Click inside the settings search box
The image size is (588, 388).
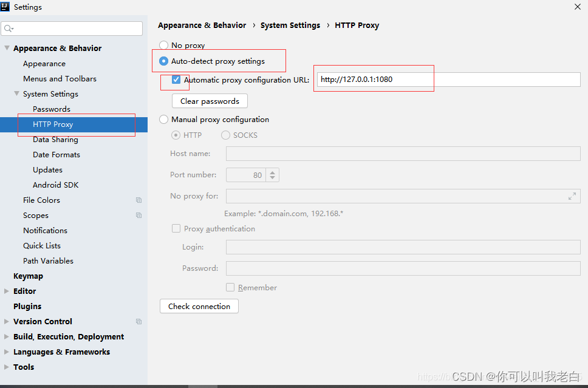[76, 29]
